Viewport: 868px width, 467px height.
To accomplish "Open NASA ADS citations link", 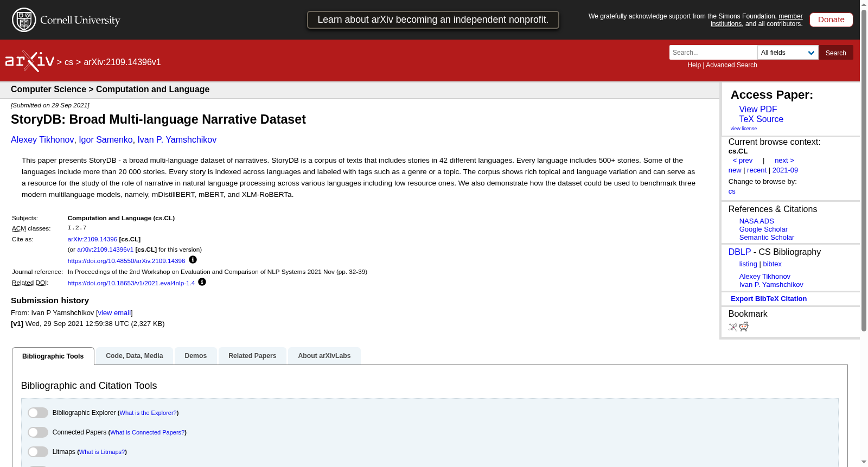I will coord(757,221).
